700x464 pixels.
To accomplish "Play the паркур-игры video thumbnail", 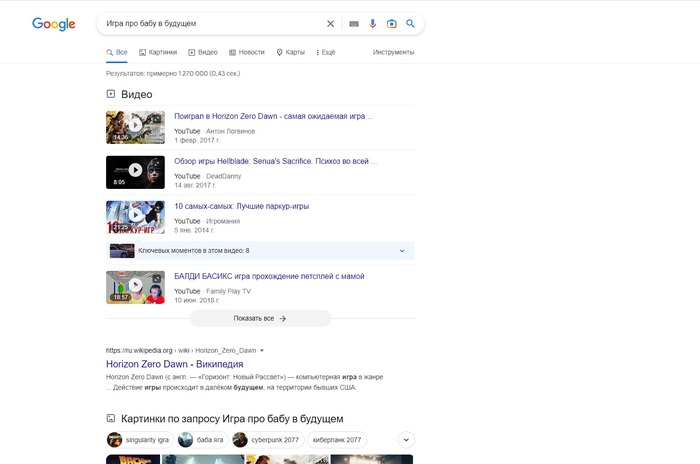I will point(135,217).
